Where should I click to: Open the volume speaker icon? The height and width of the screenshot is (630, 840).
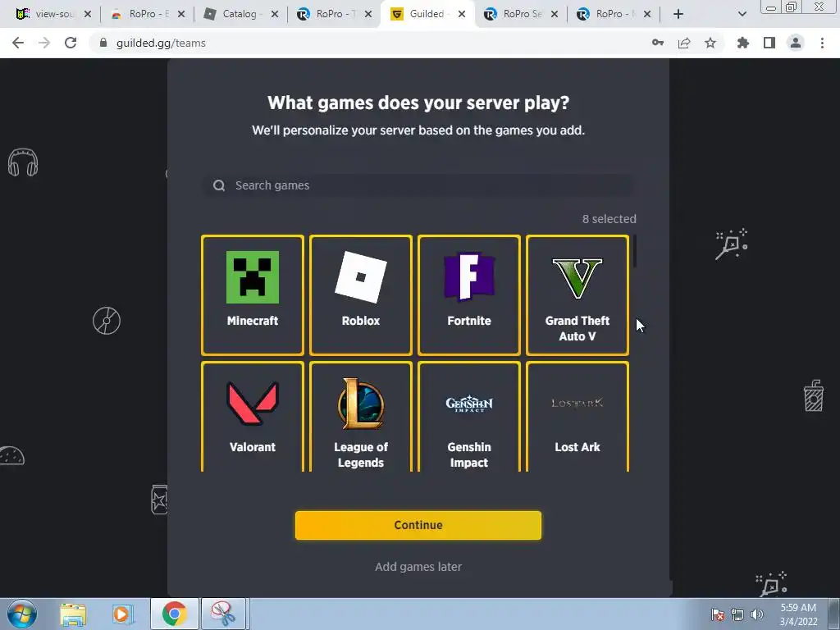(x=757, y=614)
